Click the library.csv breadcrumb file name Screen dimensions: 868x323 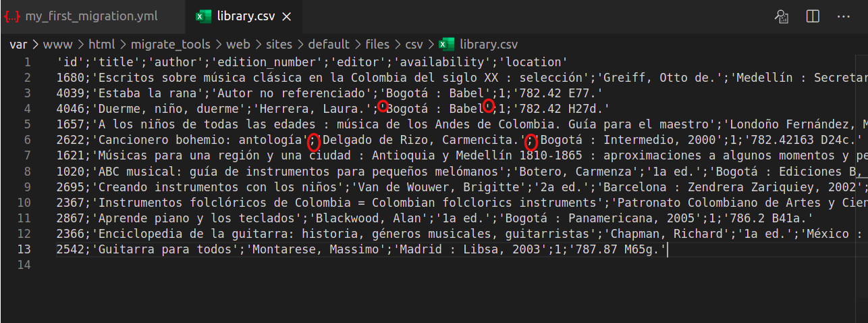tap(489, 45)
